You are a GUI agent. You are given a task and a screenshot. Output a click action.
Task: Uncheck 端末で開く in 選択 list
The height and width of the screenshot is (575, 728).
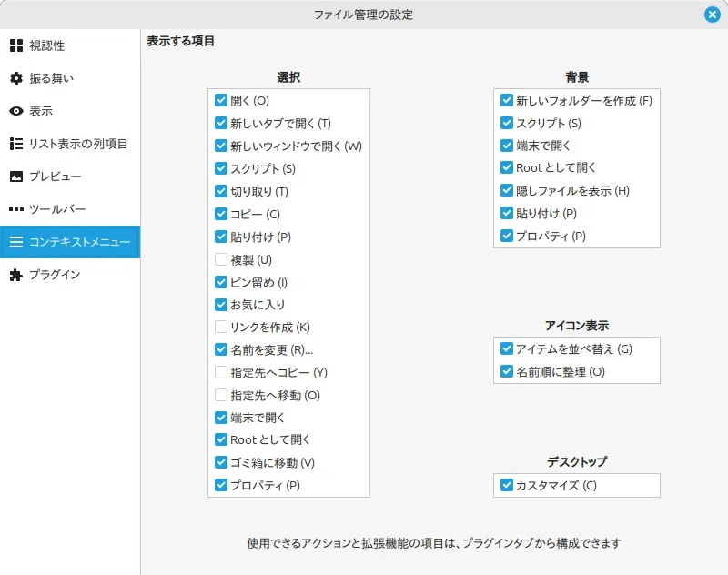(221, 418)
